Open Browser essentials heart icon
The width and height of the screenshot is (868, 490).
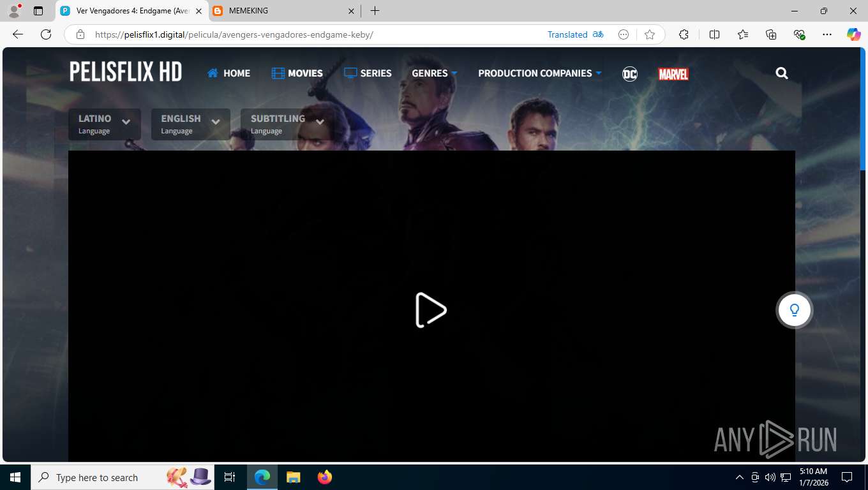(x=799, y=34)
